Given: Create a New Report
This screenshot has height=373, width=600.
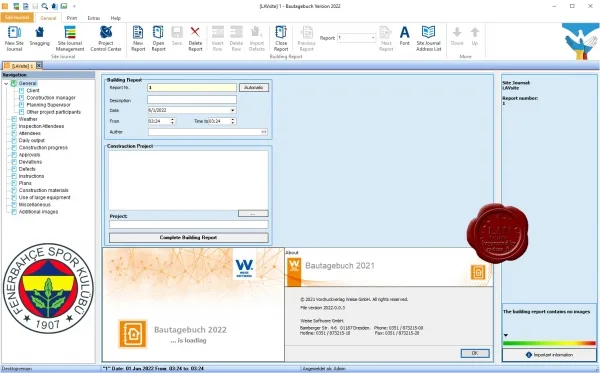Looking at the screenshot, I should 138,33.
